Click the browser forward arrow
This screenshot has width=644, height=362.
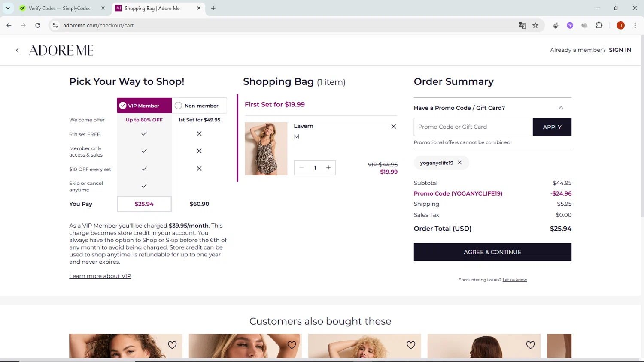[x=23, y=25]
